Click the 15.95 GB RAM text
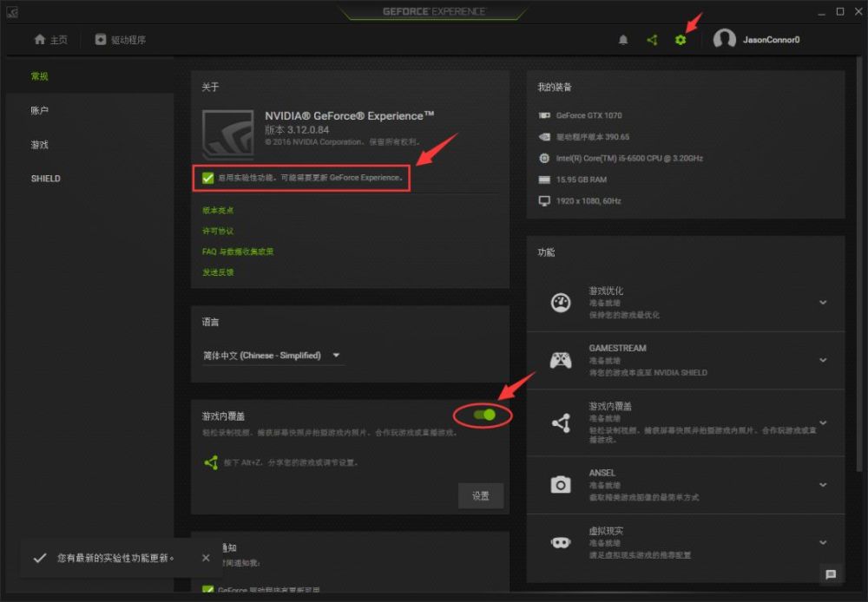Screen dimensions: 868x602 pos(581,180)
